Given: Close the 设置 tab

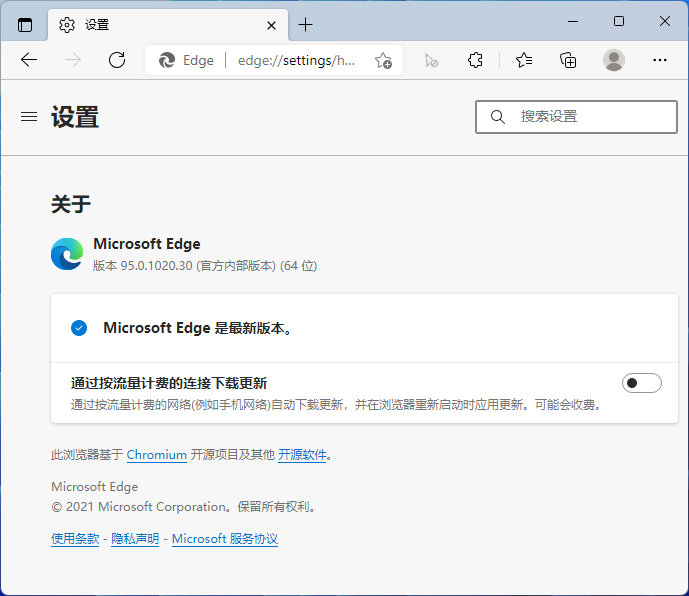Looking at the screenshot, I should [x=270, y=24].
